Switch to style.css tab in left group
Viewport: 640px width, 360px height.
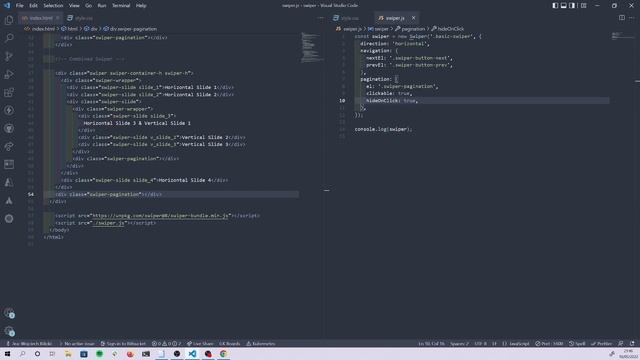click(x=80, y=18)
